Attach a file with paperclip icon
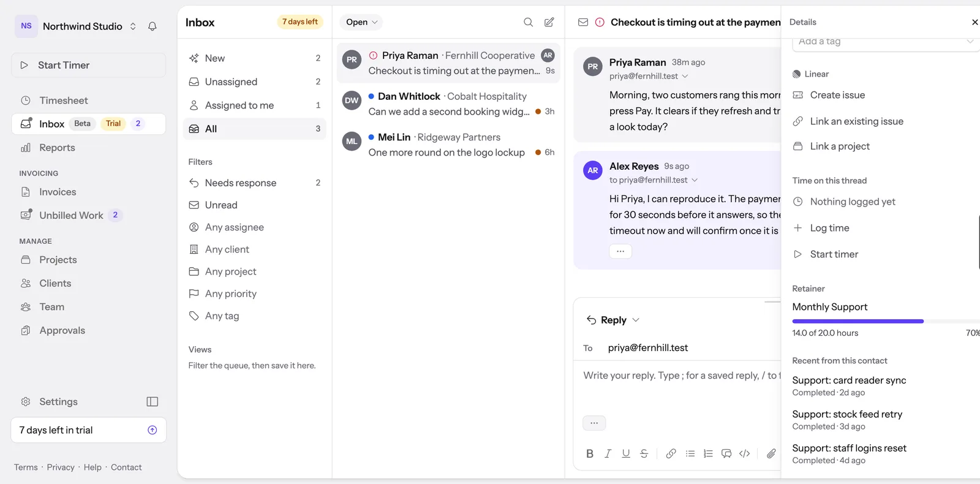The width and height of the screenshot is (980, 484). 771,453
